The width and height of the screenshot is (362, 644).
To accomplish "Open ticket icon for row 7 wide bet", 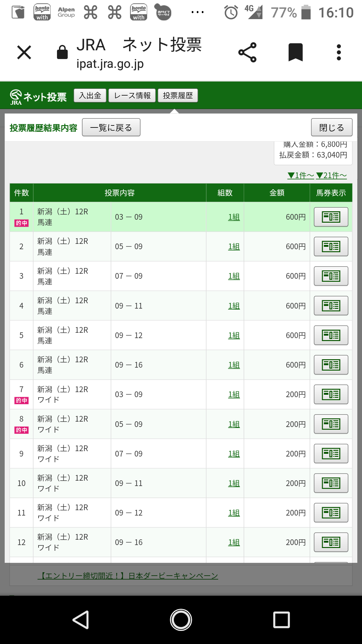I will [331, 394].
